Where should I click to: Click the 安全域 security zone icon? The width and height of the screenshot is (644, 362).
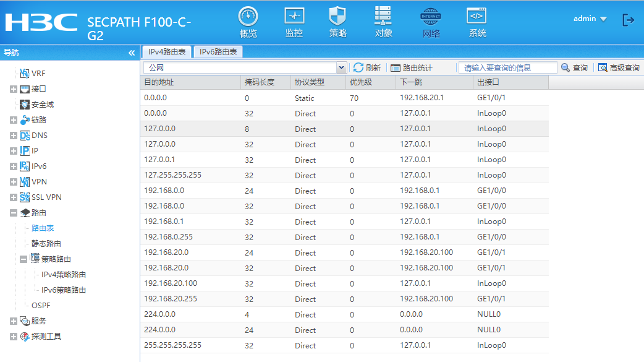(25, 105)
